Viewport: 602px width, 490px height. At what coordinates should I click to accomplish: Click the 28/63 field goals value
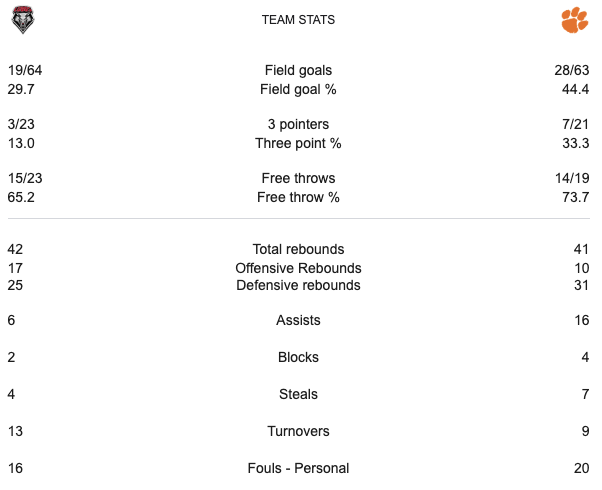573,70
